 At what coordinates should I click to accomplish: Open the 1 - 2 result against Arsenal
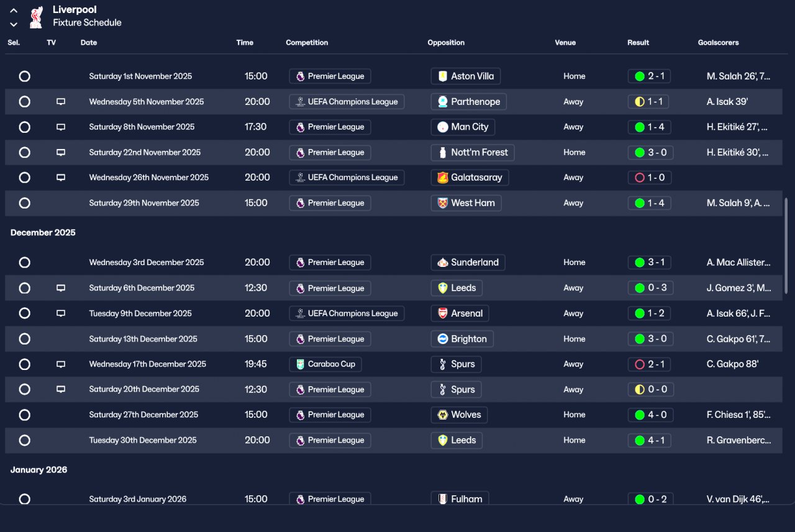click(649, 313)
